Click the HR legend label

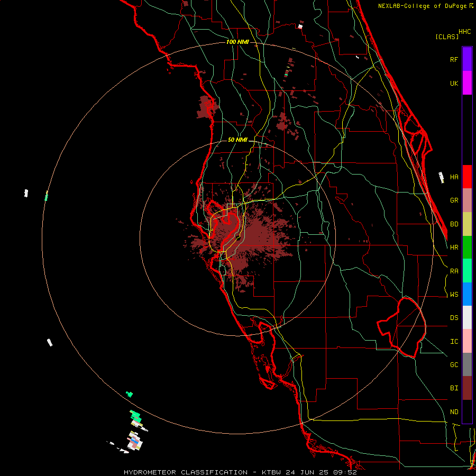tap(454, 248)
